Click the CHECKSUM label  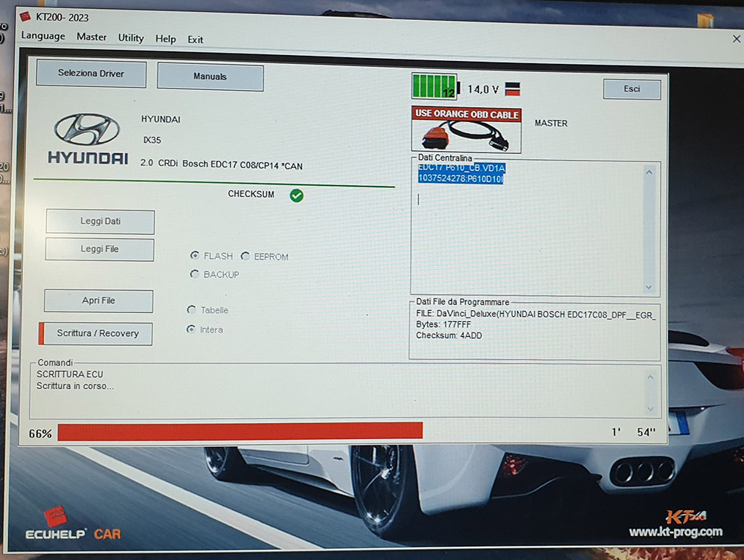pyautogui.click(x=251, y=194)
